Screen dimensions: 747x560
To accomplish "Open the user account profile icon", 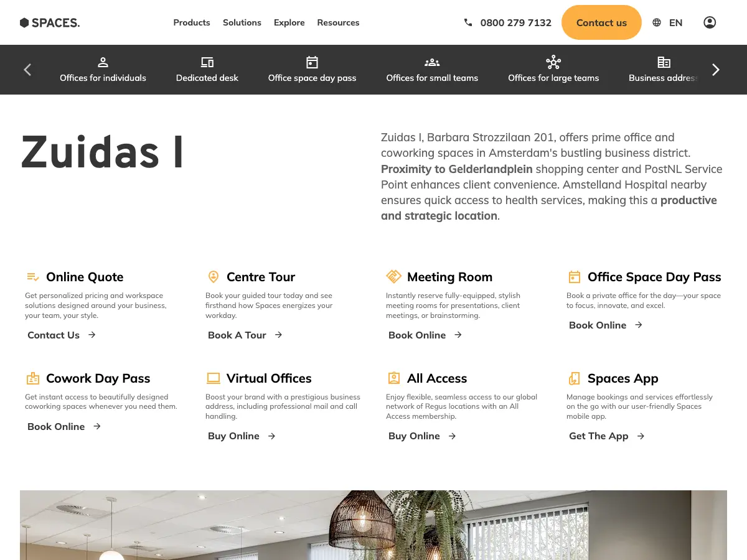I will click(710, 22).
